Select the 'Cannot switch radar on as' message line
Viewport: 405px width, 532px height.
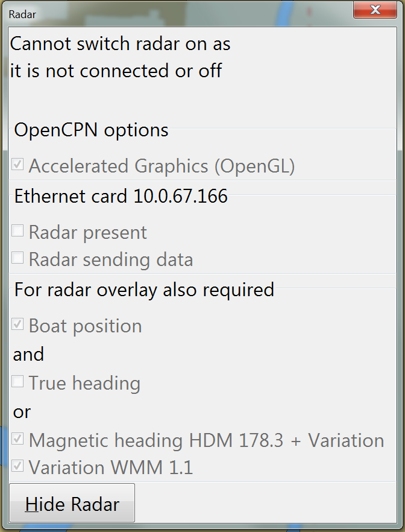121,44
